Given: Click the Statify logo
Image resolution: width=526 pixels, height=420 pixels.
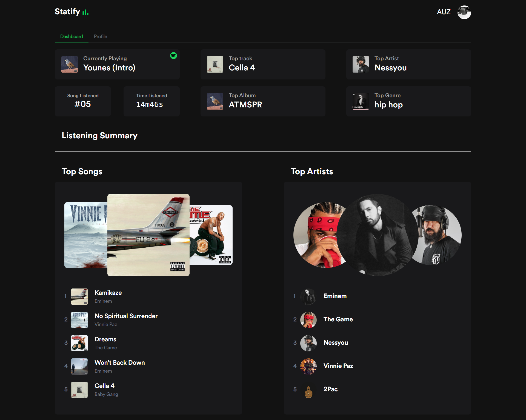Looking at the screenshot, I should 72,12.
